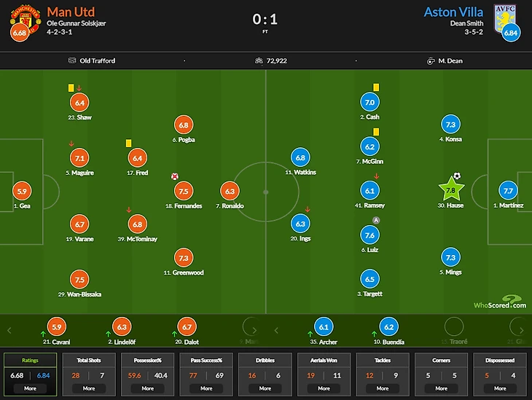Image resolution: width=532 pixels, height=400 pixels.
Task: Select Ronaldo's 6.3 rating circle
Action: coord(230,191)
